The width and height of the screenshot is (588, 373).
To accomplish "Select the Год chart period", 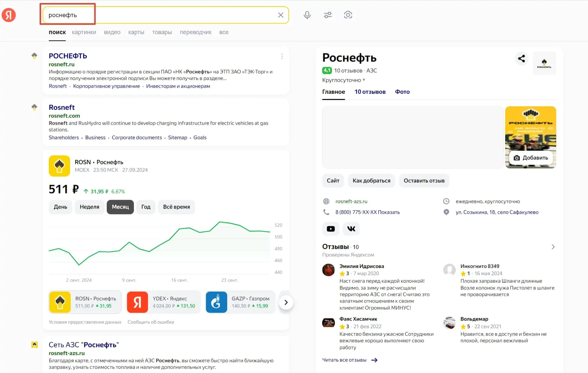I will (146, 207).
